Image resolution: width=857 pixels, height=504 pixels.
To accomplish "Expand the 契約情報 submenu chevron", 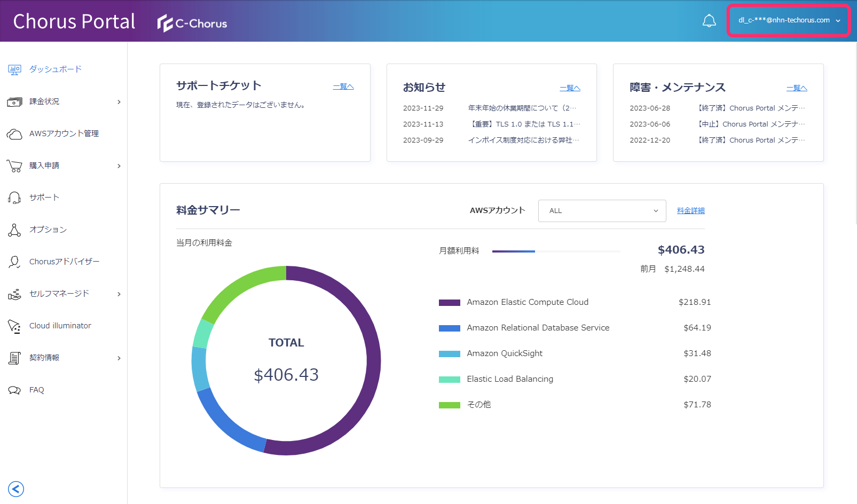I will click(x=119, y=358).
